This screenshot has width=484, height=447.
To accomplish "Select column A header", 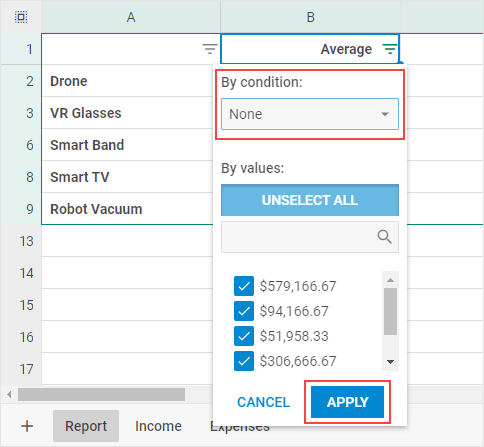I will point(131,17).
